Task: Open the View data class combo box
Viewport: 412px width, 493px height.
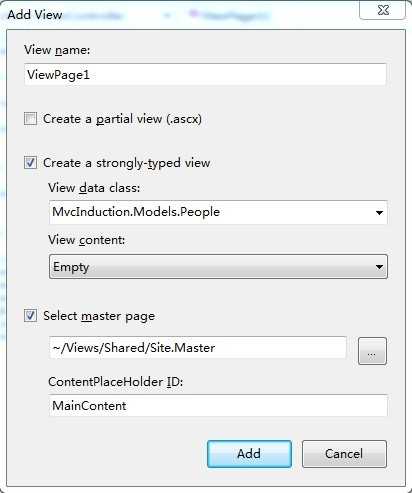Action: tap(218, 212)
